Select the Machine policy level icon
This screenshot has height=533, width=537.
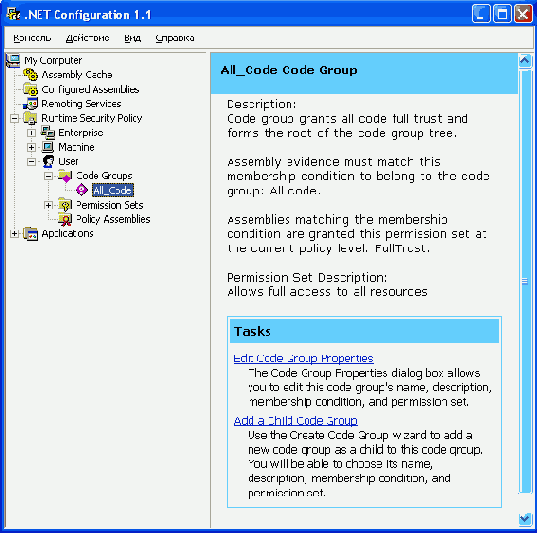coord(48,147)
